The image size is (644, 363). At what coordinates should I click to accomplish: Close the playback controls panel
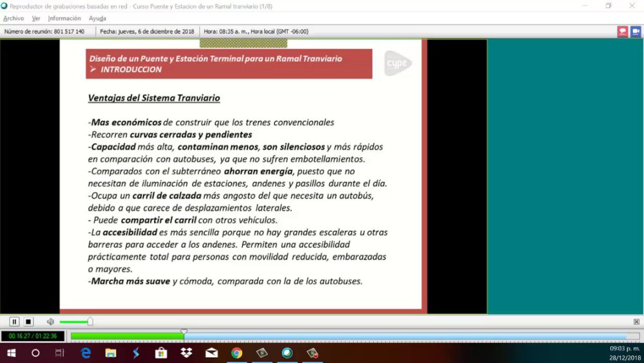636,322
